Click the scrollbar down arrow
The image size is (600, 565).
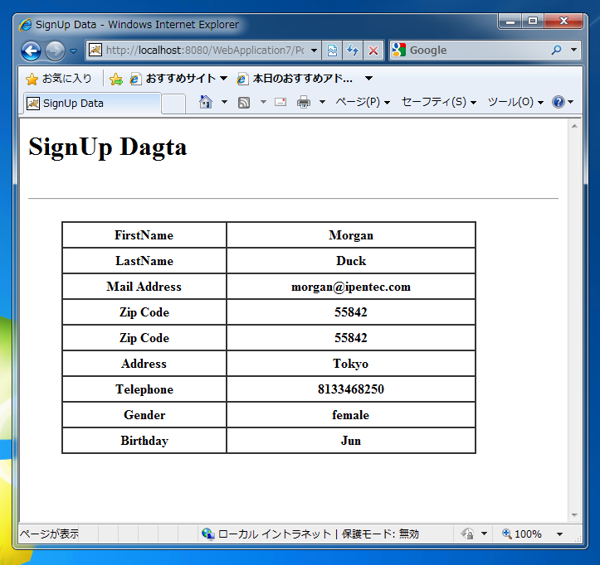tap(574, 515)
